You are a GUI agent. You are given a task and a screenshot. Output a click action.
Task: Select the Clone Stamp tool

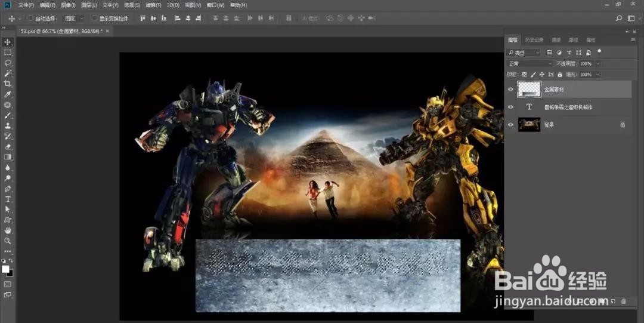tap(7, 126)
